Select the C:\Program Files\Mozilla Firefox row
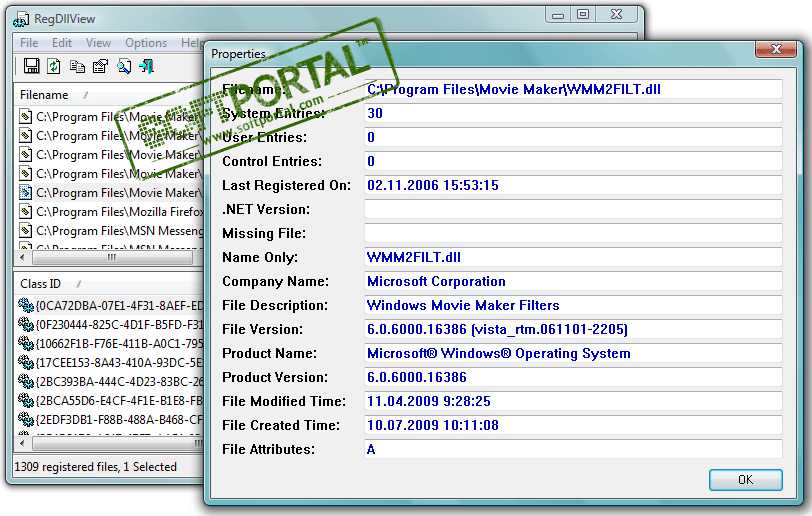The height and width of the screenshot is (516, 812). tap(111, 211)
